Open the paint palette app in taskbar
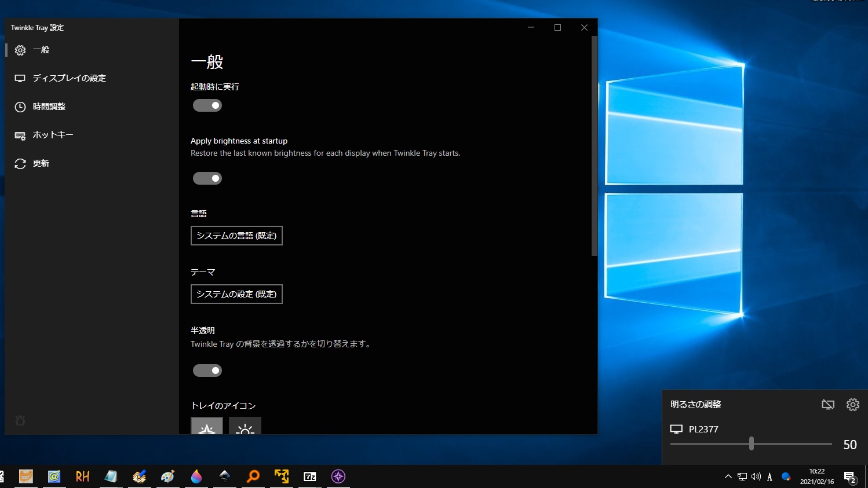Viewport: 868px width, 488px height. tap(168, 476)
